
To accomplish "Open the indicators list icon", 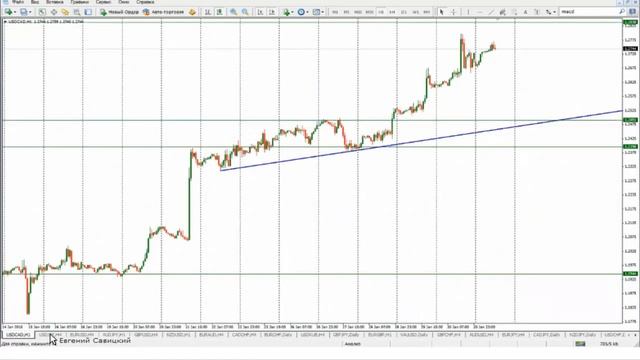I will point(287,12).
